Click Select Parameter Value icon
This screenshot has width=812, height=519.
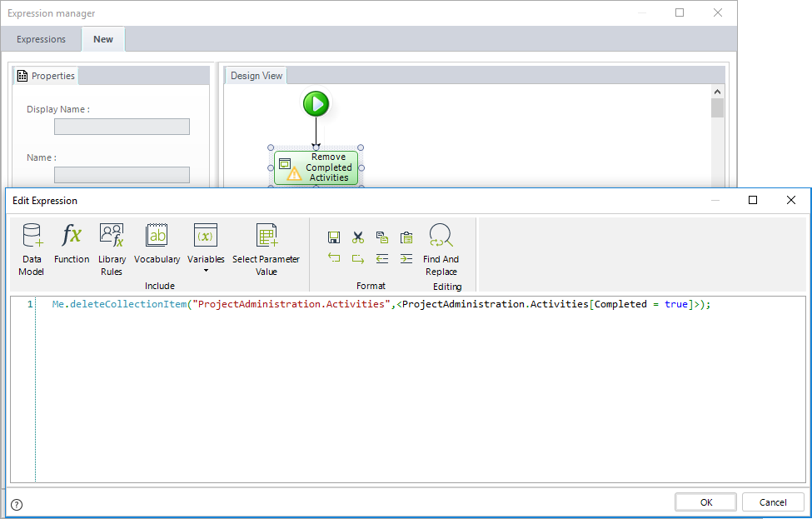[266, 248]
